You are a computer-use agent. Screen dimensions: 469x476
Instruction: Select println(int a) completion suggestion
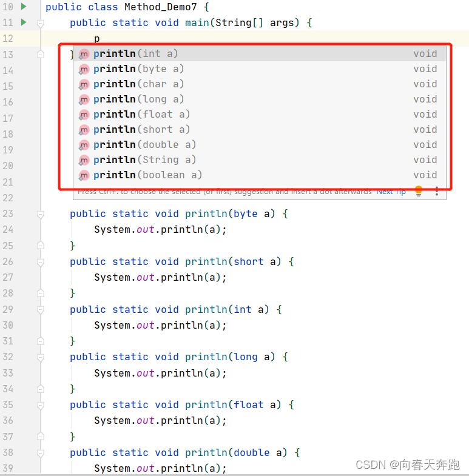tap(260, 54)
